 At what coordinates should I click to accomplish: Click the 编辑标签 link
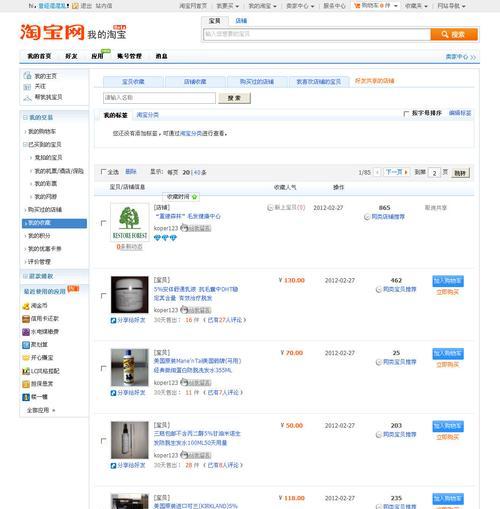point(460,113)
